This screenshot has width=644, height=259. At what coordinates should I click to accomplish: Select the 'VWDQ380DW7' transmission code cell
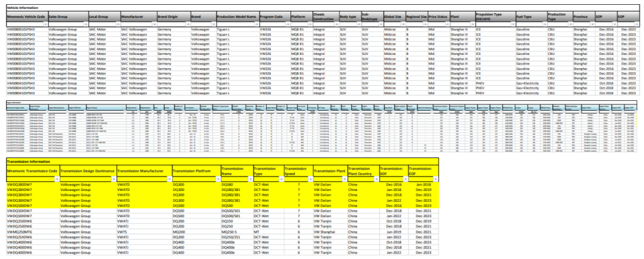click(33, 184)
